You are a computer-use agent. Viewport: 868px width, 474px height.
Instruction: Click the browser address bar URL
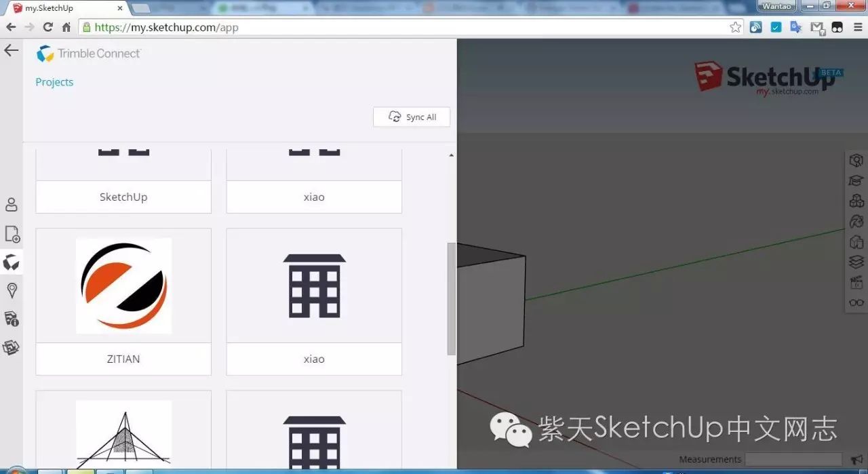coord(166,28)
